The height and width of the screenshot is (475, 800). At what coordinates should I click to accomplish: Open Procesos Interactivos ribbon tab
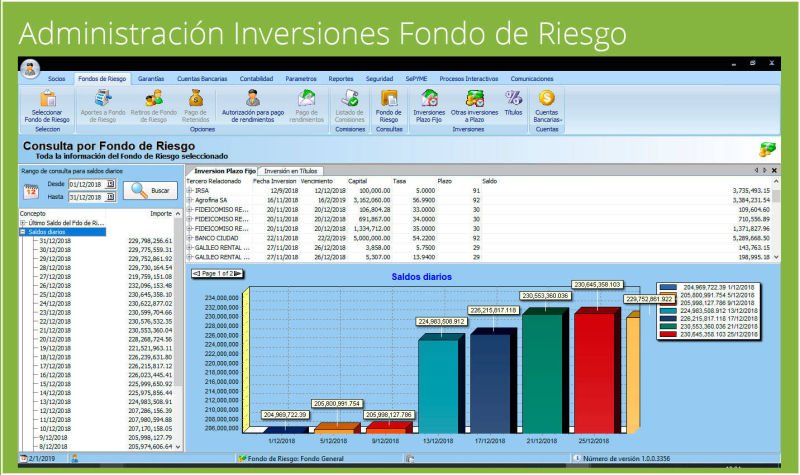469,79
